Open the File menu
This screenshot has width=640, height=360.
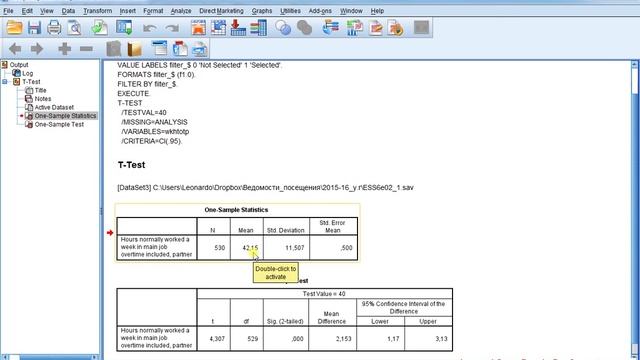[x=8, y=11]
